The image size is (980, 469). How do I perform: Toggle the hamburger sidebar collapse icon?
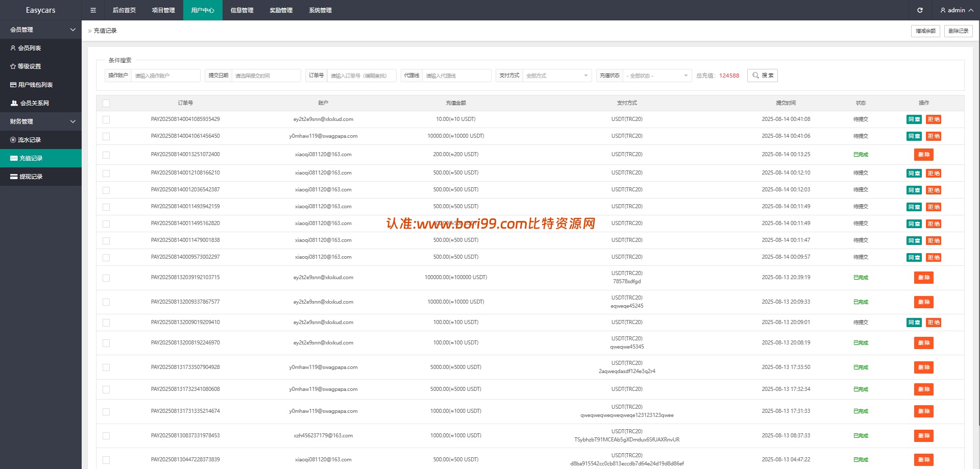(93, 10)
